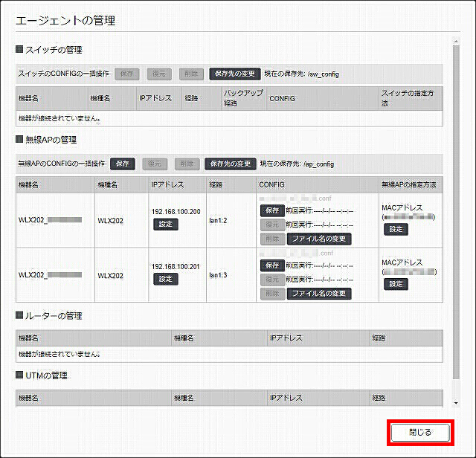Open MAC address 設定 for lan1:3 AP
Screen dimensions: 476x458
pyautogui.click(x=396, y=284)
